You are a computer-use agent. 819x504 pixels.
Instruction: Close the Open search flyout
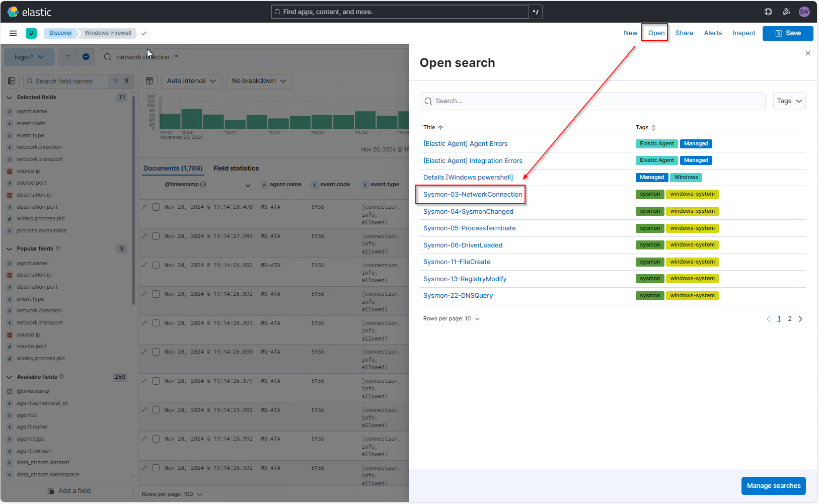(808, 53)
